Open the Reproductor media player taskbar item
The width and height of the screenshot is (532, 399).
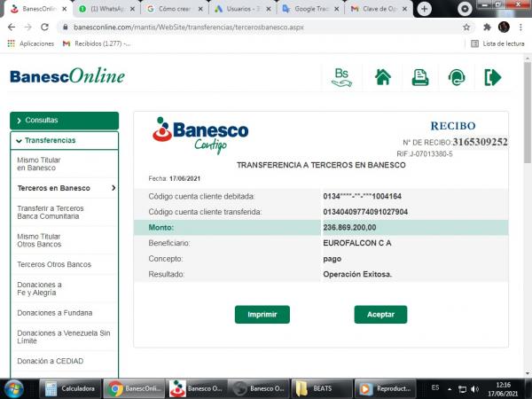coord(386,388)
